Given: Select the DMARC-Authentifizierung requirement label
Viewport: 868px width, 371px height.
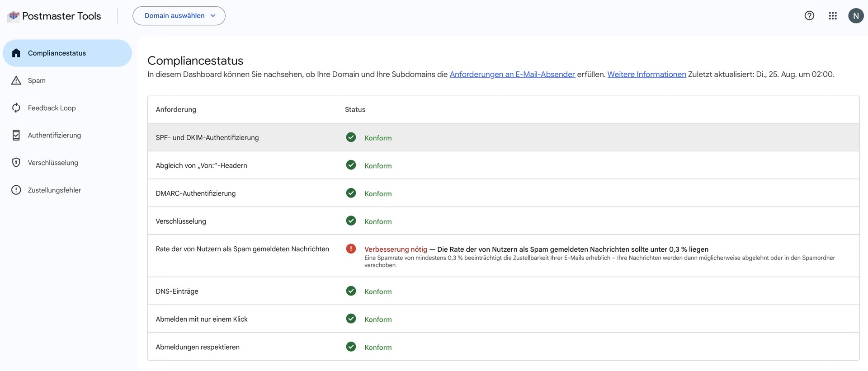Looking at the screenshot, I should click(x=195, y=193).
